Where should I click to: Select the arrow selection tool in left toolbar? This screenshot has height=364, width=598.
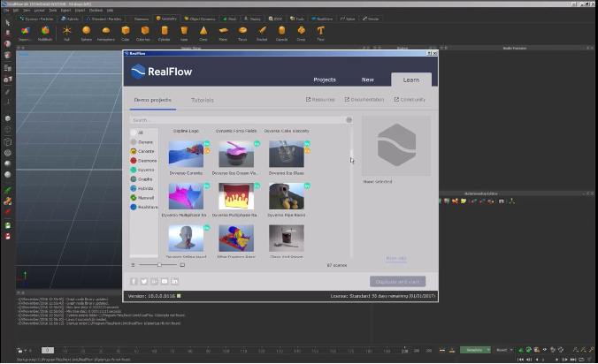8,23
